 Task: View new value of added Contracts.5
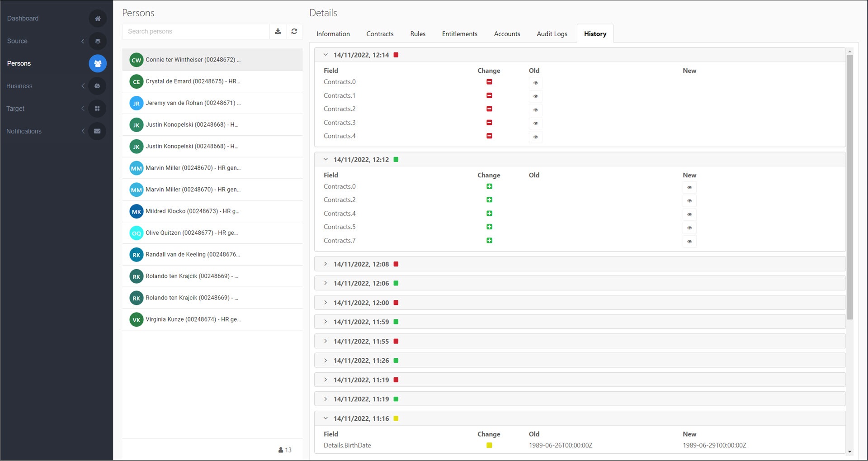click(689, 228)
